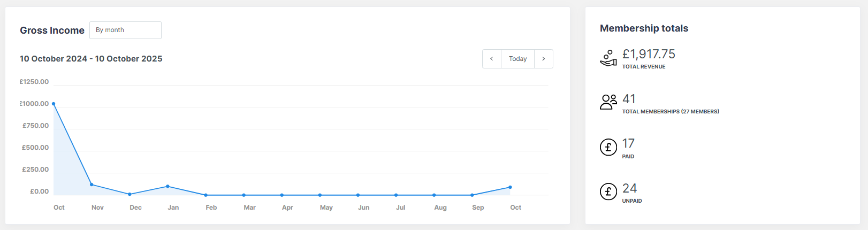
Task: Go to next date range arrow
Action: click(544, 59)
